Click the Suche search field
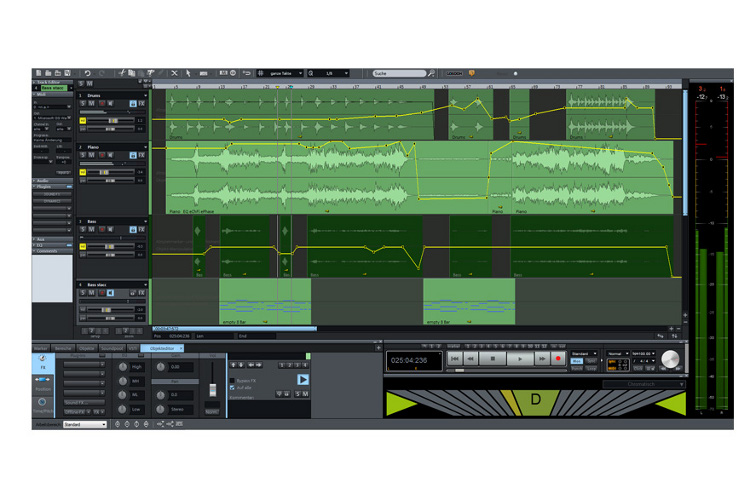750x494 pixels. pyautogui.click(x=399, y=73)
